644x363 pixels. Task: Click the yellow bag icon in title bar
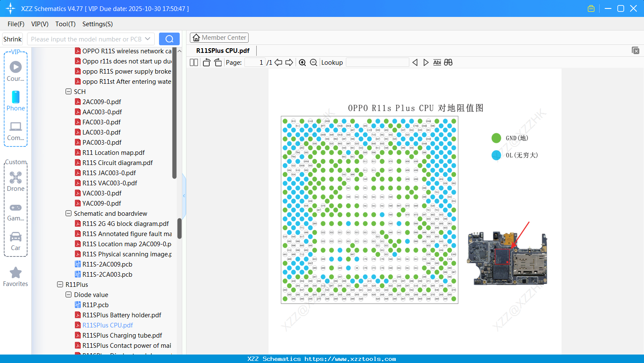[591, 8]
